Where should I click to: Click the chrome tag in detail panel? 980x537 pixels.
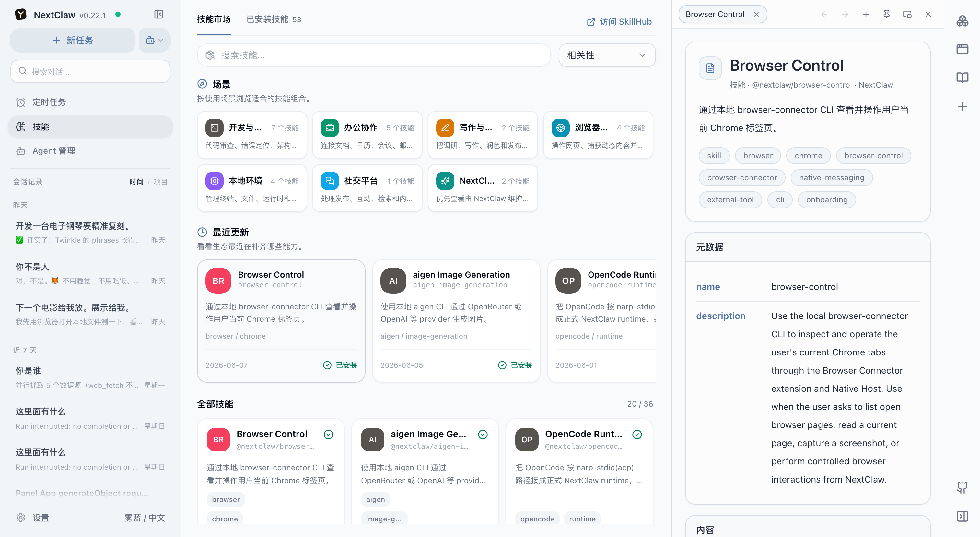808,156
